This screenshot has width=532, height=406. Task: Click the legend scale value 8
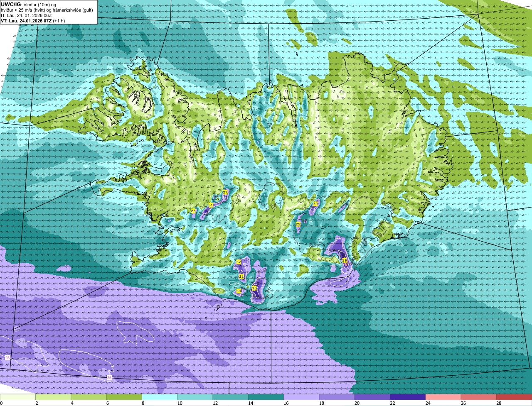tap(143, 403)
